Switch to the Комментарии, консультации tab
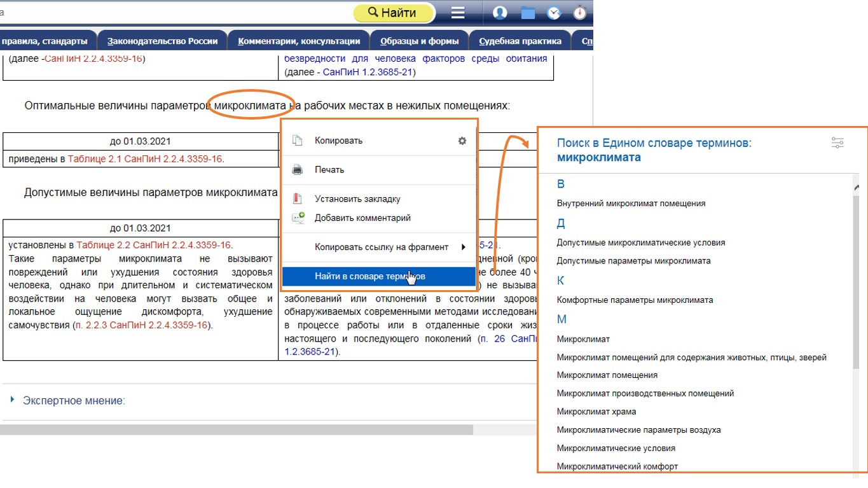 (x=299, y=41)
